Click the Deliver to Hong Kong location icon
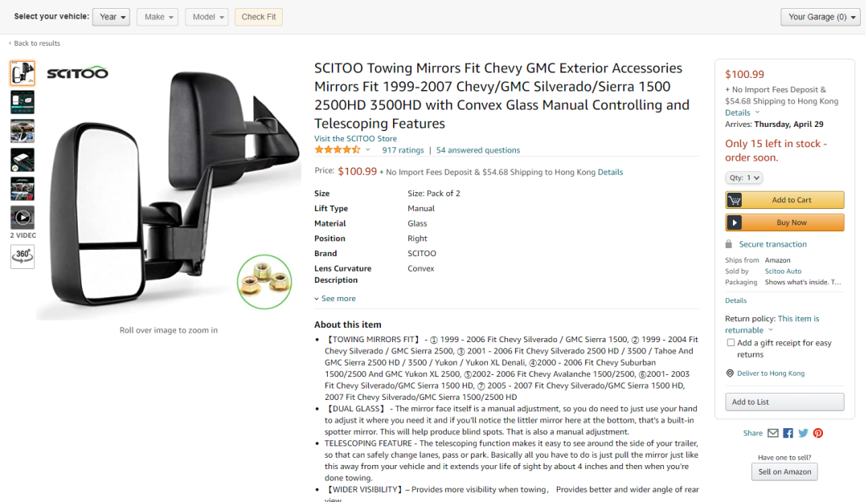 [x=730, y=373]
